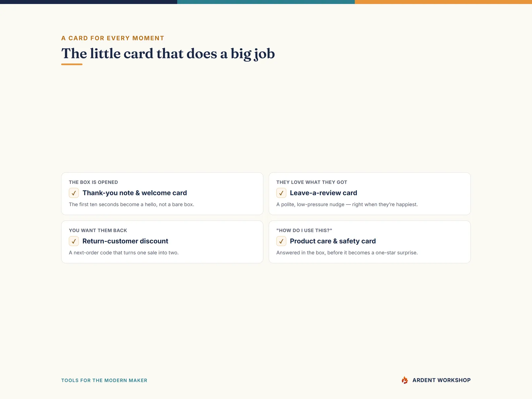Click the Ardent Workshop brand name
The image size is (532, 399).
point(442,380)
